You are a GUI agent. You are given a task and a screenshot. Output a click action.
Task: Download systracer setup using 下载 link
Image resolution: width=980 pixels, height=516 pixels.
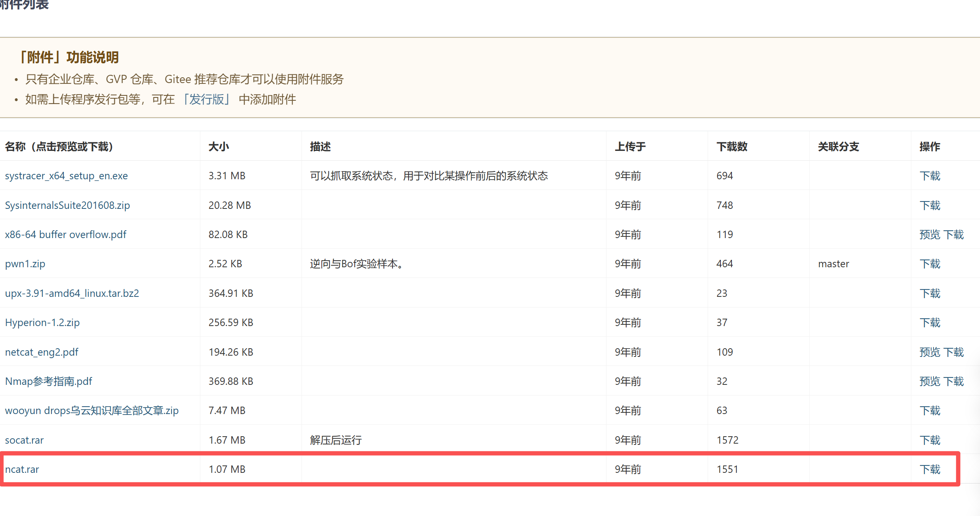pyautogui.click(x=930, y=176)
